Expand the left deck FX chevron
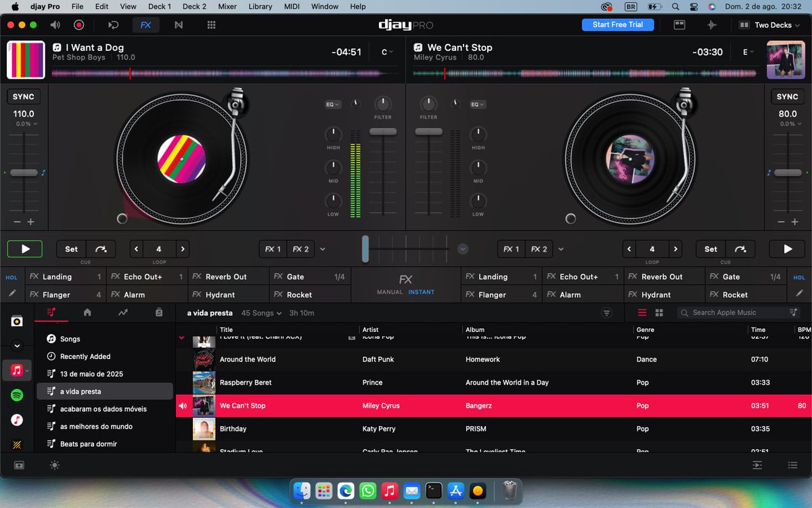 pyautogui.click(x=323, y=249)
